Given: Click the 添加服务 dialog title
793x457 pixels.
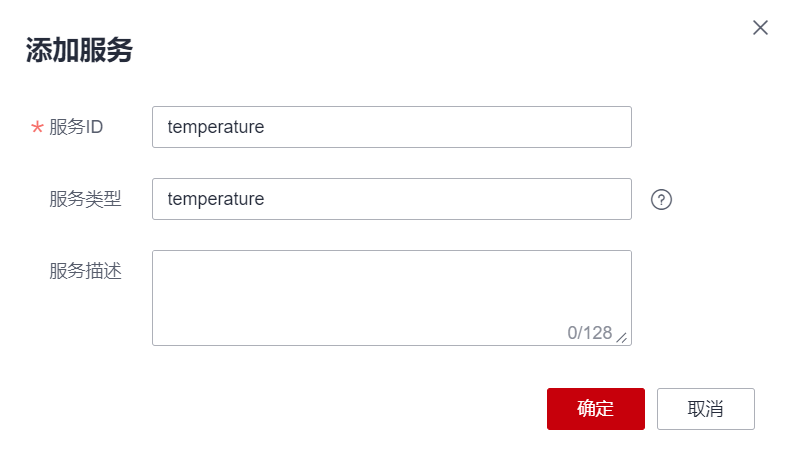Looking at the screenshot, I should (79, 52).
